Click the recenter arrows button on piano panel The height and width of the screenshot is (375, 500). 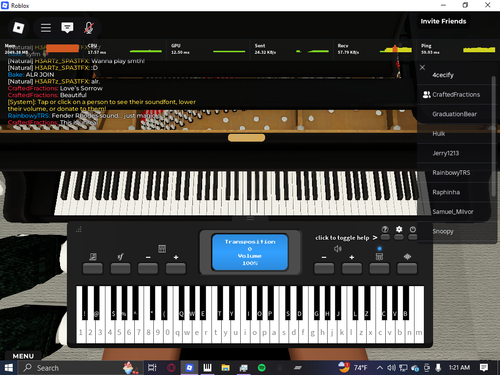pos(407,268)
